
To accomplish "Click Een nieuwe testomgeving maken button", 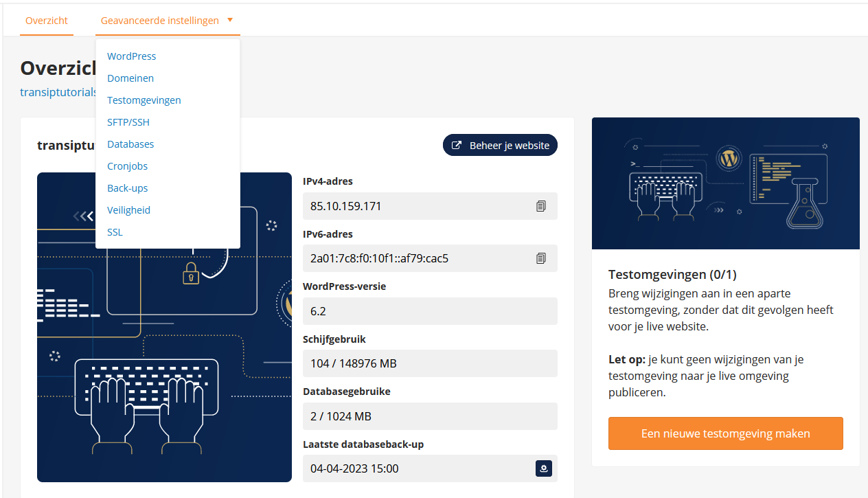I will [x=726, y=433].
